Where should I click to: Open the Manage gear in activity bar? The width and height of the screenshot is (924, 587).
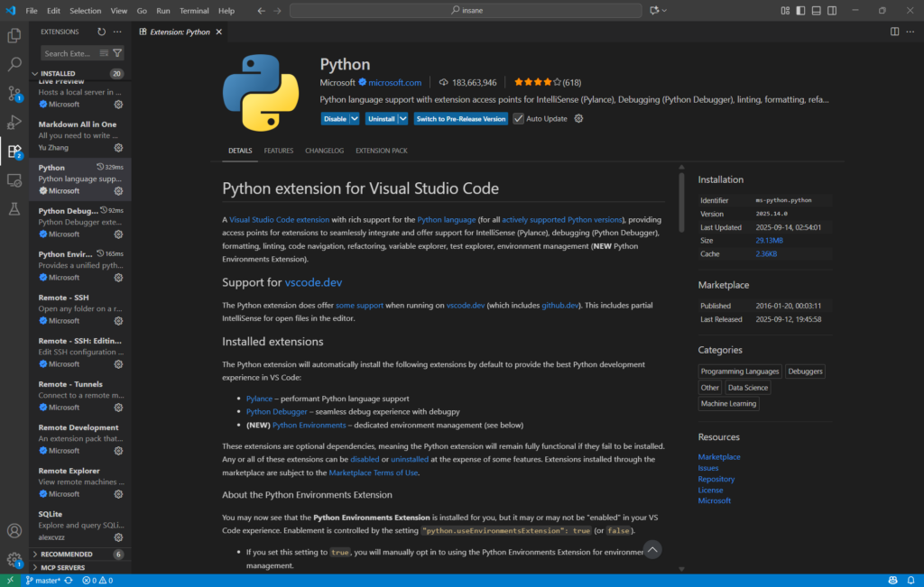14,559
